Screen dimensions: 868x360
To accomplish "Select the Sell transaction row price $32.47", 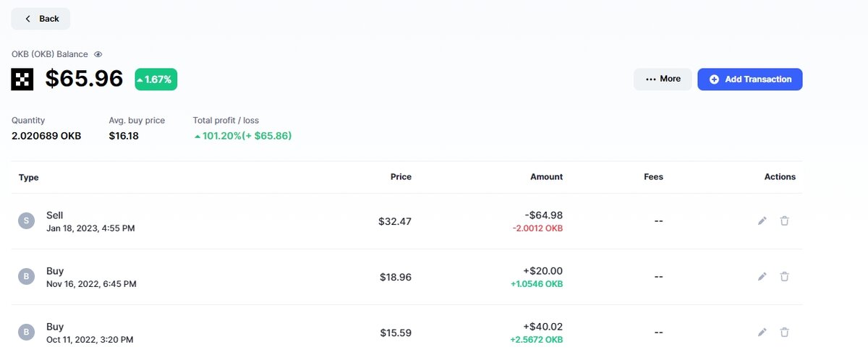I will [395, 221].
